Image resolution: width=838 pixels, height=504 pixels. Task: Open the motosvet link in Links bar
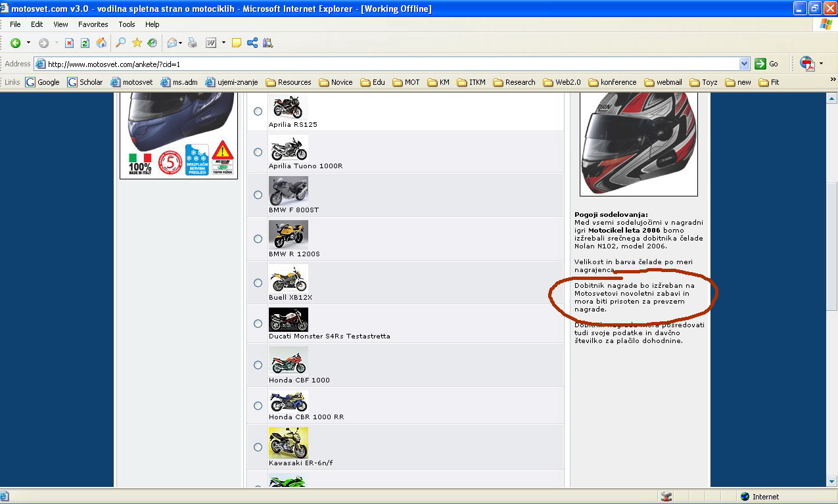(131, 82)
